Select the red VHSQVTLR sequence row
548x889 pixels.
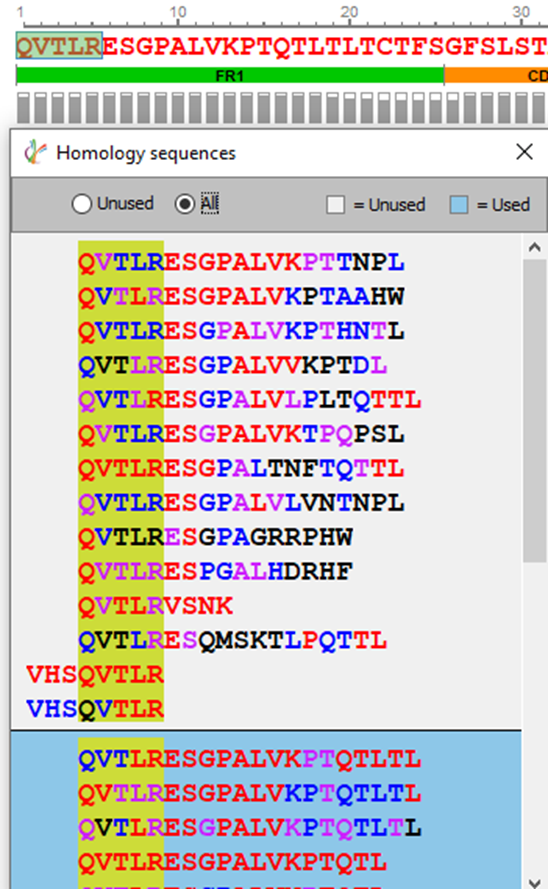click(95, 675)
